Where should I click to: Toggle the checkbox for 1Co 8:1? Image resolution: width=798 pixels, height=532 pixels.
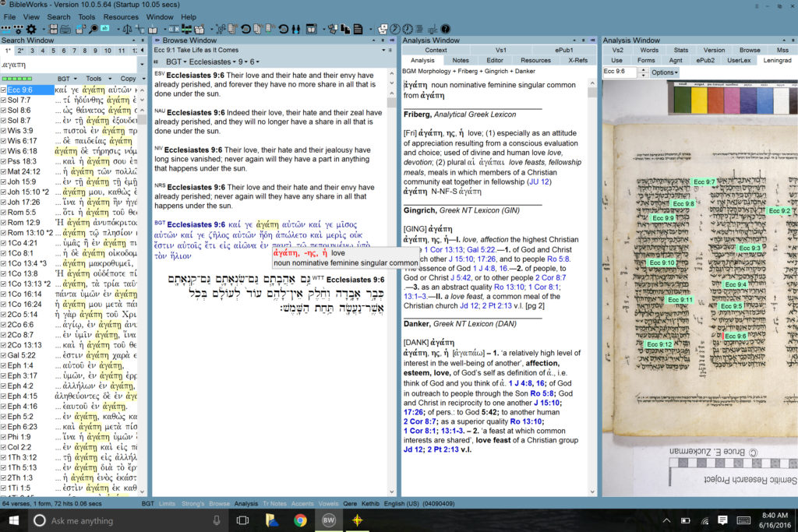(x=4, y=253)
